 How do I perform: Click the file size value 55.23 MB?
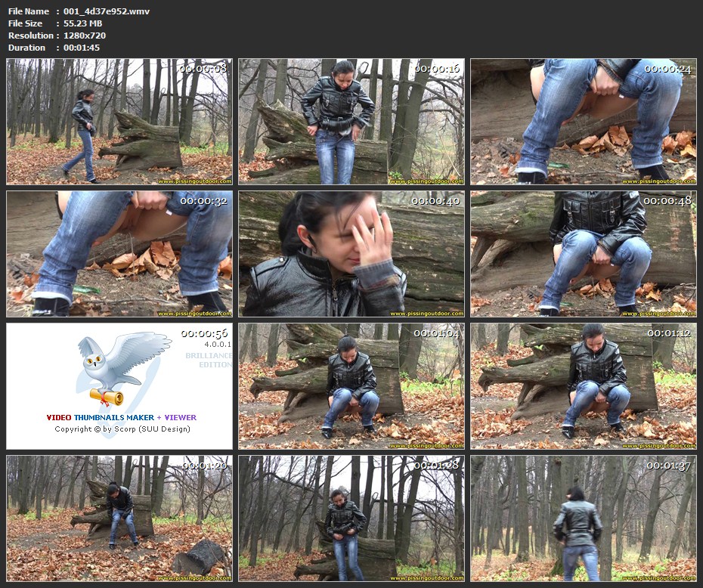(83, 23)
